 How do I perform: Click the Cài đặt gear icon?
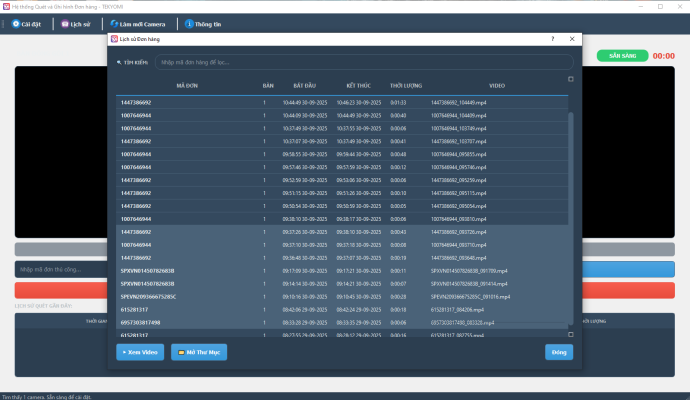coord(16,24)
